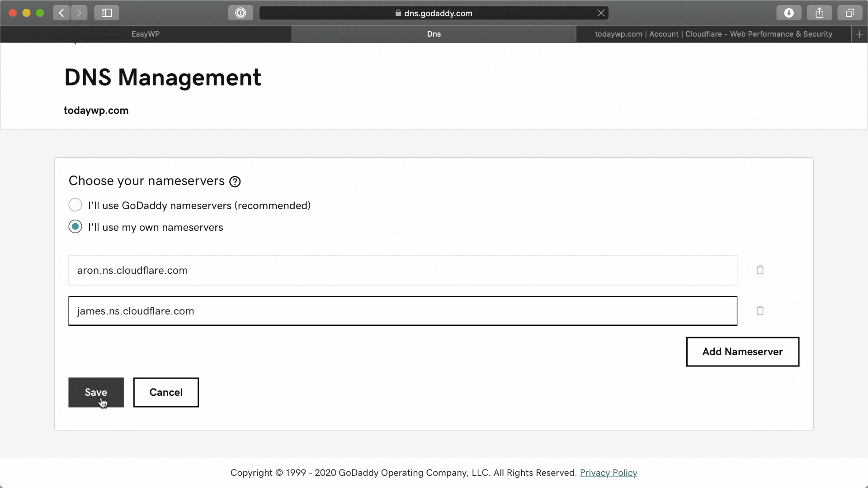Click the james.ns.cloudflare.com input field

(x=403, y=311)
